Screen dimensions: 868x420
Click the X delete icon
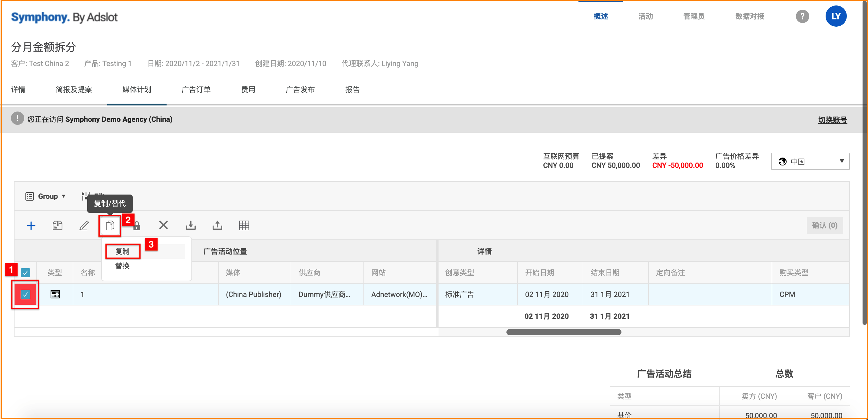[164, 225]
